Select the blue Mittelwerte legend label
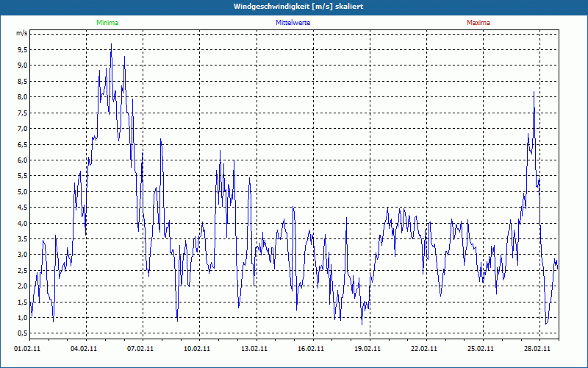The width and height of the screenshot is (588, 368). [x=293, y=23]
